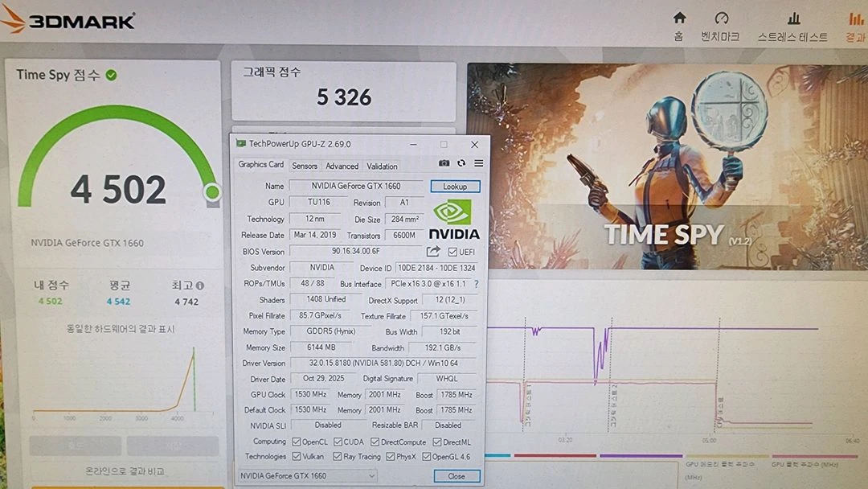Click the Digital Signature value WHQL

pos(447,379)
